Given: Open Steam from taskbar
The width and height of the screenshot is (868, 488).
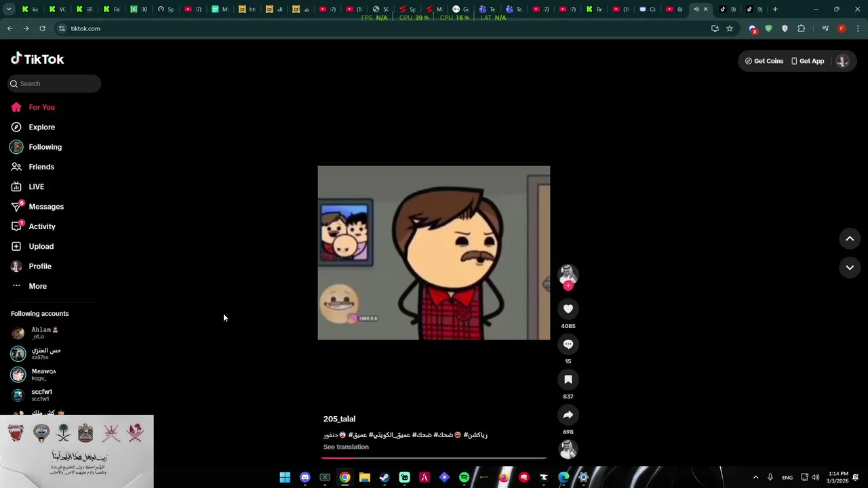Looking at the screenshot, I should click(x=384, y=477).
